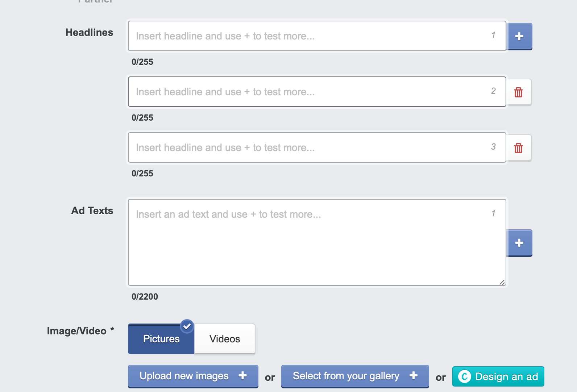Upload new images
This screenshot has height=392, width=577.
pos(184,376)
